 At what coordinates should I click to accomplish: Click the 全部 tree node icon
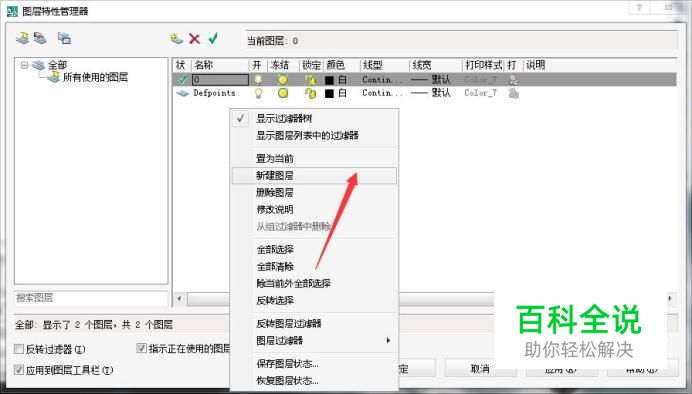click(x=38, y=65)
